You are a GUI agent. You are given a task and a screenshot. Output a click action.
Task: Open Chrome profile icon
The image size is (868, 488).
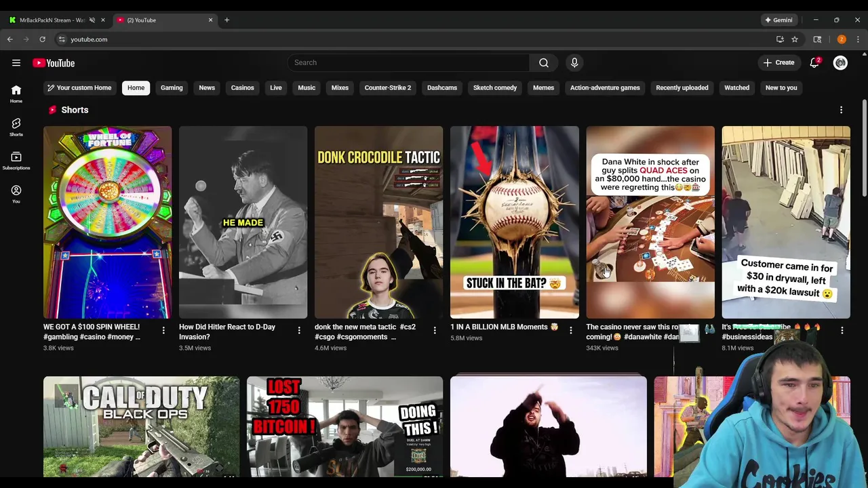pos(842,39)
